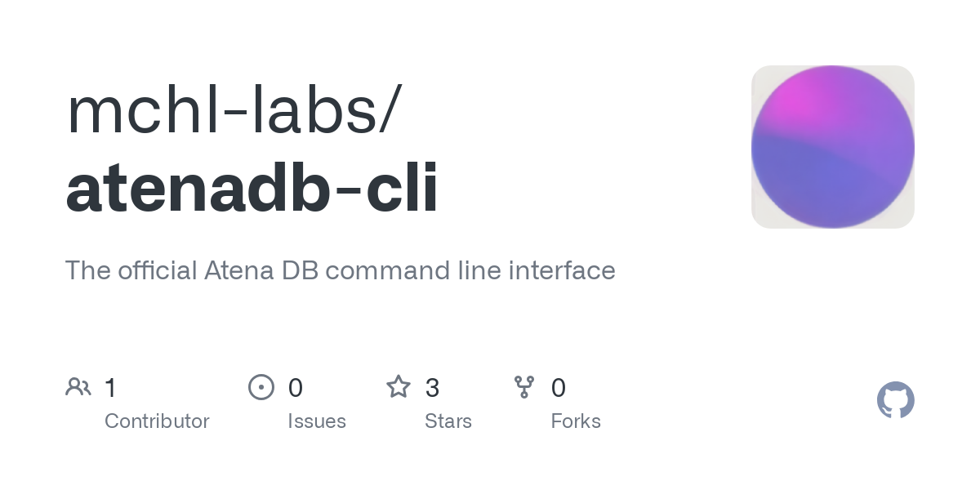Screen dimensions: 980x490
Task: Click the GitHub Octocat logo
Action: coord(895,400)
